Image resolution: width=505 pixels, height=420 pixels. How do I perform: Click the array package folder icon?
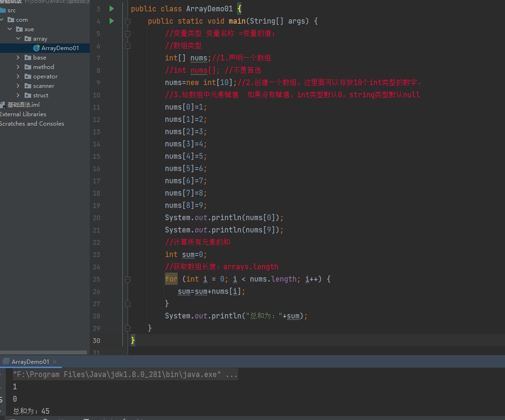(x=28, y=39)
